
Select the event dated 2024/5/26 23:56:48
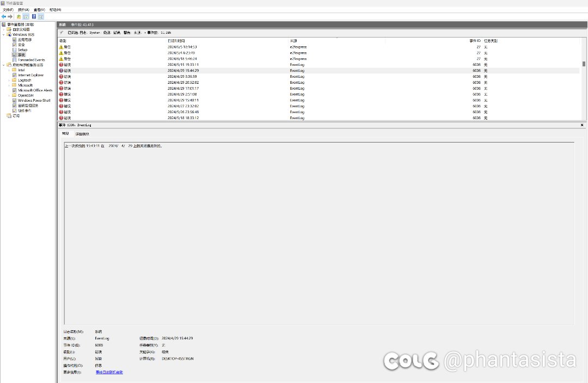[x=319, y=112]
